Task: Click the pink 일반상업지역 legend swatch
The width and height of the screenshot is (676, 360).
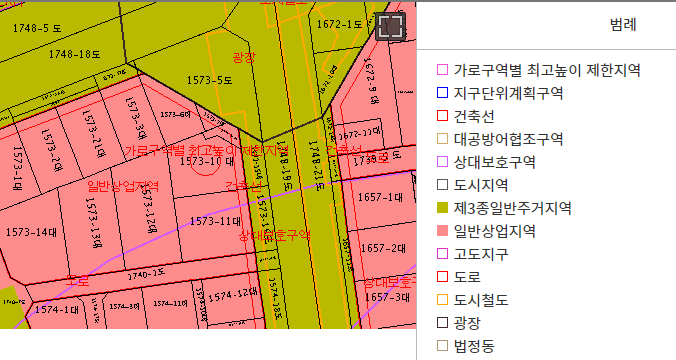Action: [442, 231]
